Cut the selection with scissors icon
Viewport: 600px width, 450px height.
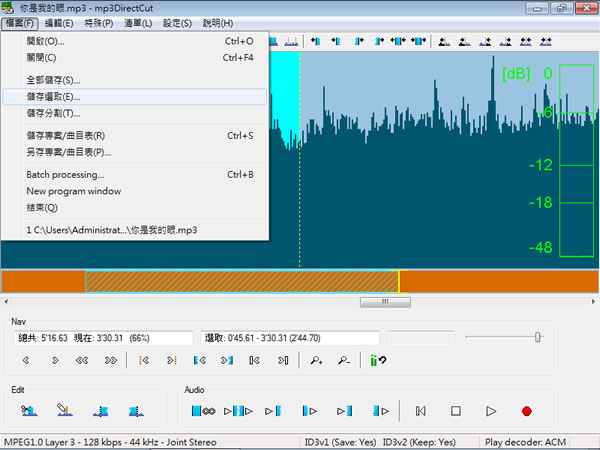point(29,411)
